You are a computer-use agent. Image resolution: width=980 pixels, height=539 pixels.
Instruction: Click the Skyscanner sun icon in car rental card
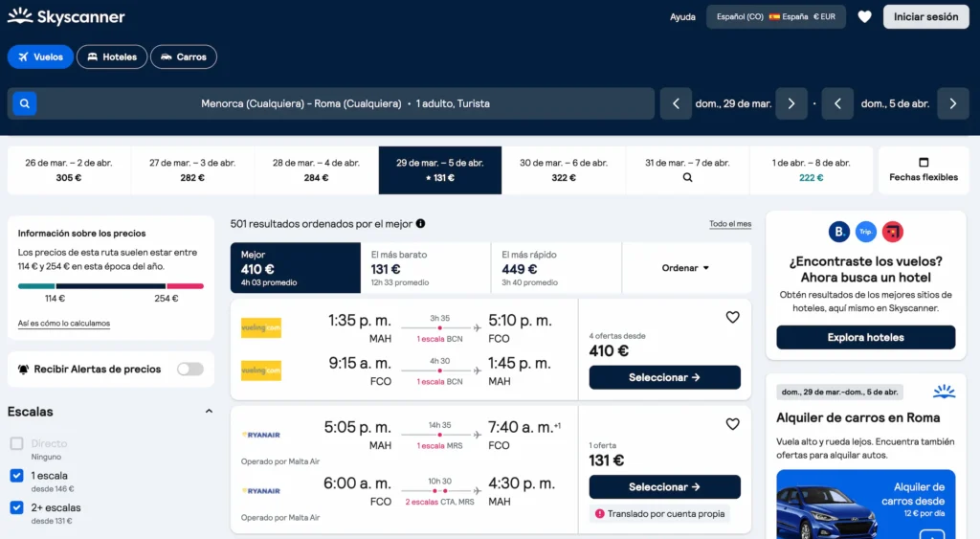pyautogui.click(x=944, y=393)
